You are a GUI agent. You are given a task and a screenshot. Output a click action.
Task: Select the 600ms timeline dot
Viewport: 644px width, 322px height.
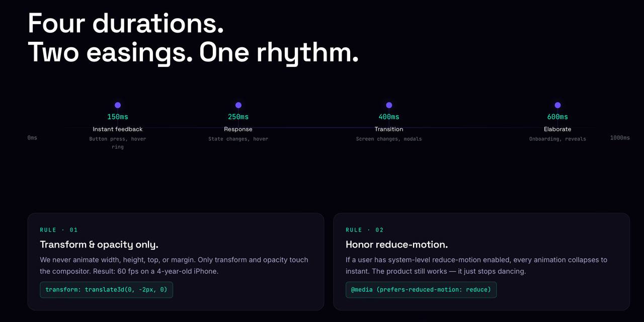click(557, 105)
